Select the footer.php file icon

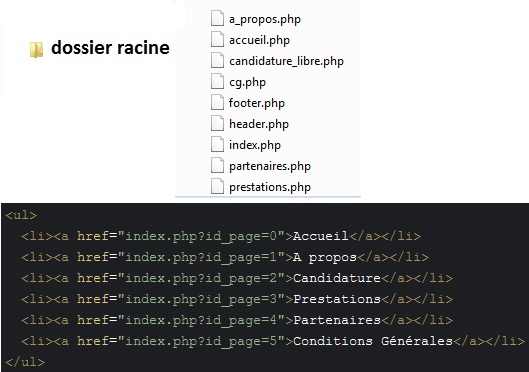[217, 102]
